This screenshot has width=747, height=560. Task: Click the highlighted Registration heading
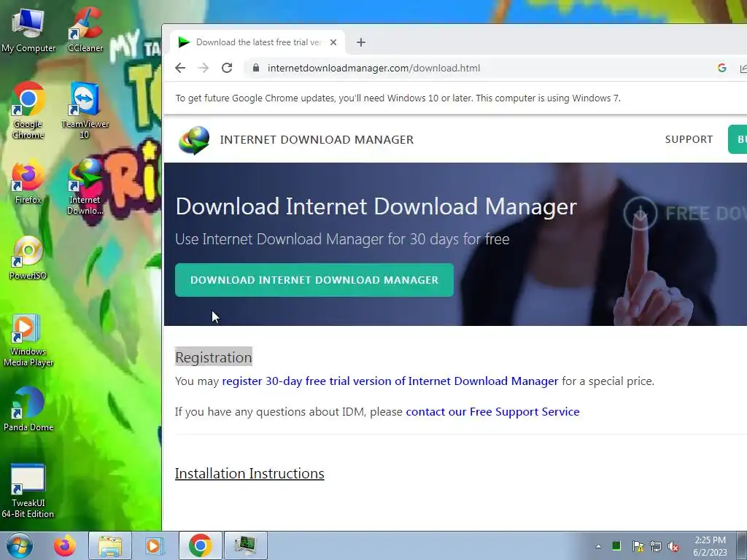pos(214,357)
